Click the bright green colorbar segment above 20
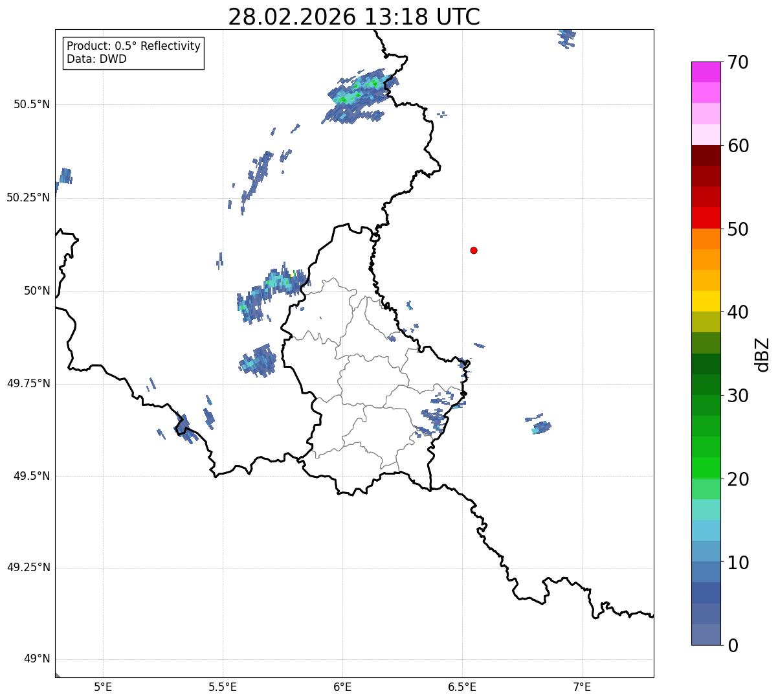Screen dimensions: 778x700 [706, 468]
